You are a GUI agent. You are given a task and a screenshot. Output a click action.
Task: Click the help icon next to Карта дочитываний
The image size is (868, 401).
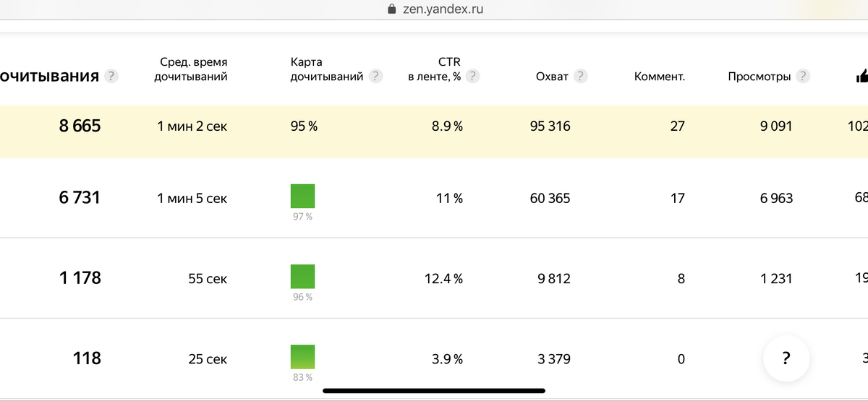click(x=375, y=76)
